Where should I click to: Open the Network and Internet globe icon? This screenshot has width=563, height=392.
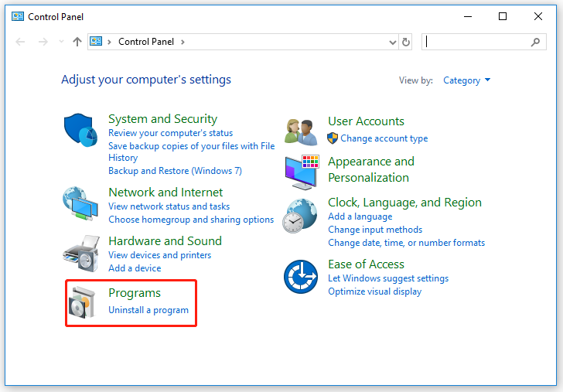pyautogui.click(x=80, y=203)
